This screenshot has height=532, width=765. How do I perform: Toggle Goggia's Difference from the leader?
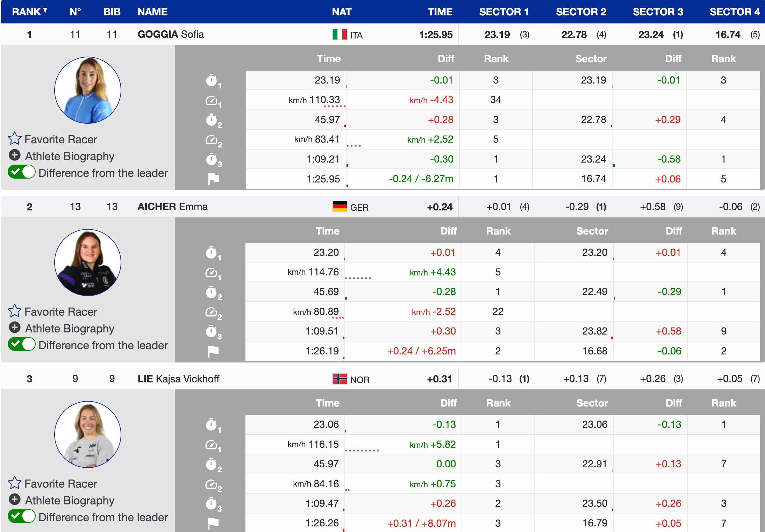click(x=22, y=172)
